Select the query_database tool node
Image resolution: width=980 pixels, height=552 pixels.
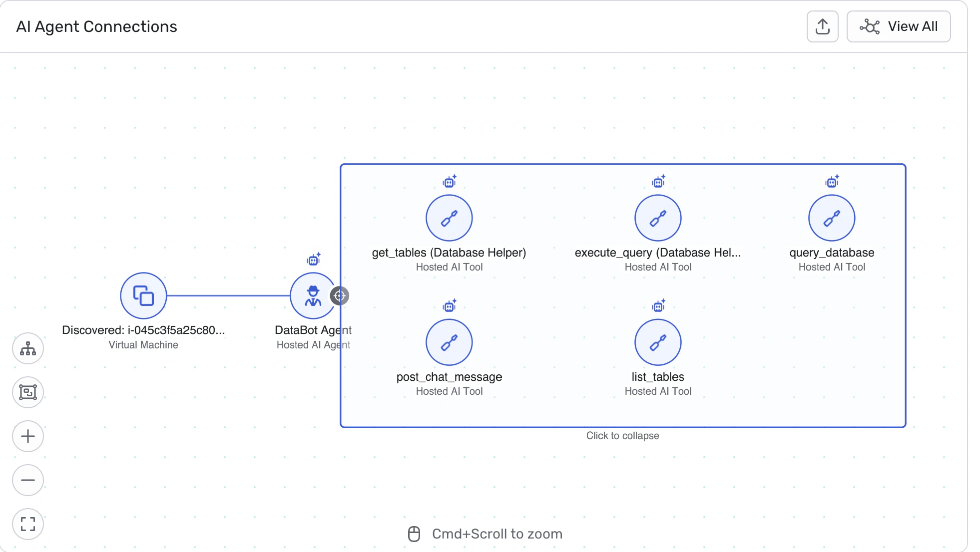click(832, 218)
